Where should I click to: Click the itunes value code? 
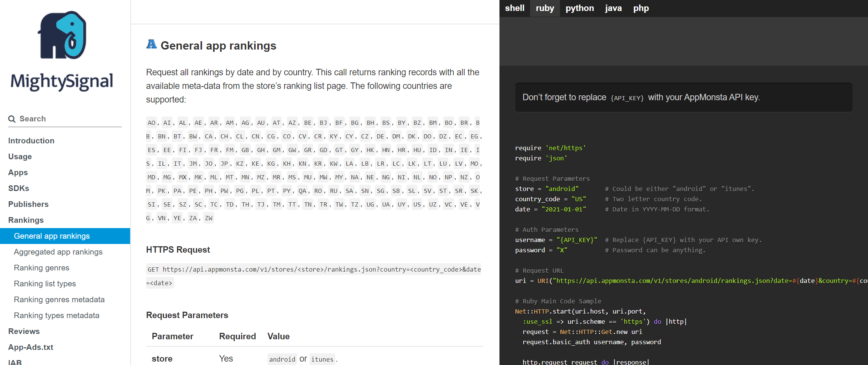(x=322, y=359)
